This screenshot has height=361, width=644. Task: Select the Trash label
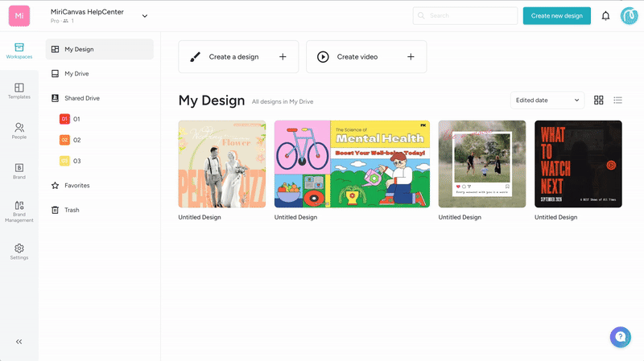[72, 210]
